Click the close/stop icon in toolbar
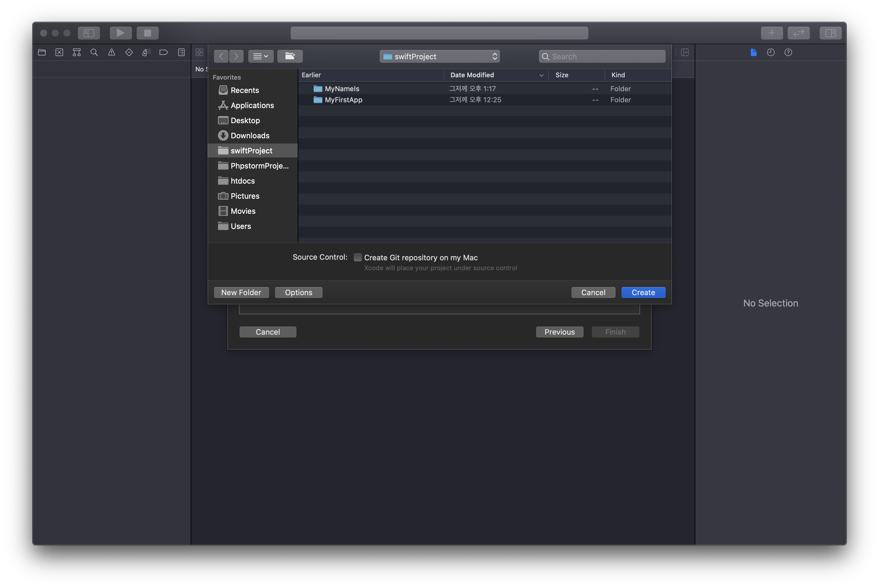879x588 pixels. [148, 32]
